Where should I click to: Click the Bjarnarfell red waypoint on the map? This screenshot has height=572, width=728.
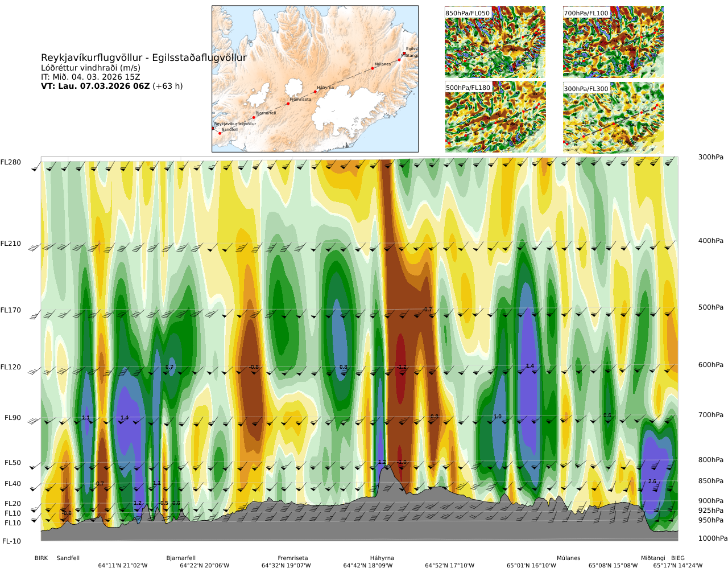pyautogui.click(x=254, y=117)
